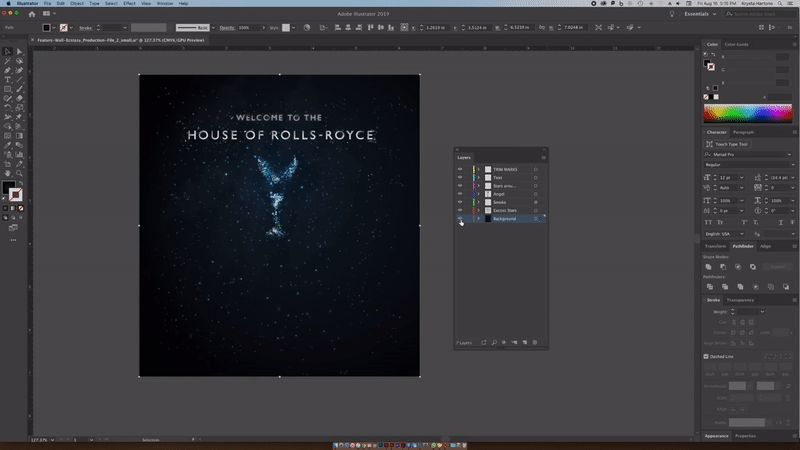Switch to the Transform tab
The height and width of the screenshot is (450, 800).
pos(715,246)
